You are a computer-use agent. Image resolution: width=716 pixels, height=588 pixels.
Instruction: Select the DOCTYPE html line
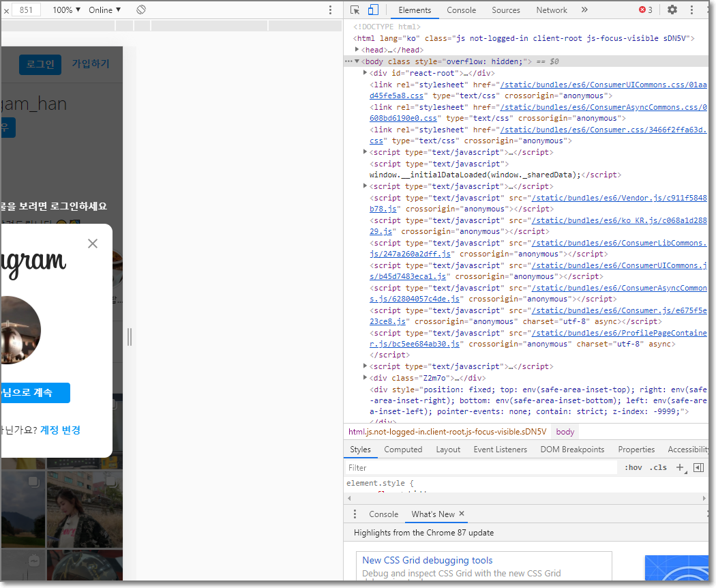click(387, 27)
